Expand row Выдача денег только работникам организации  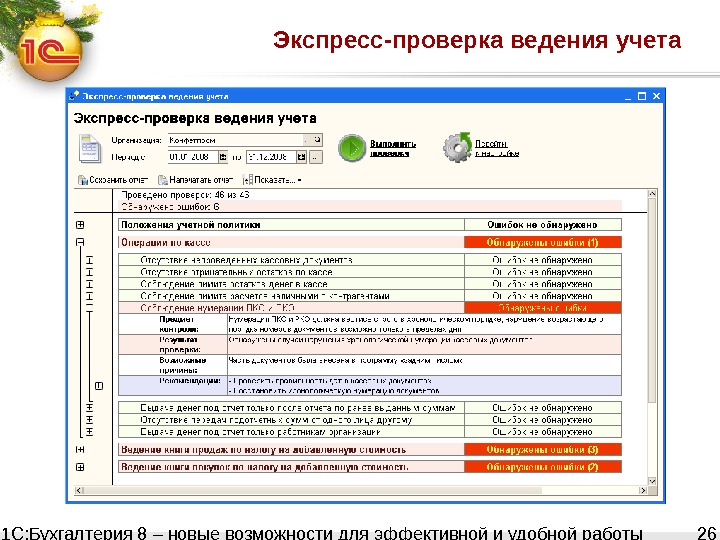[x=90, y=432]
